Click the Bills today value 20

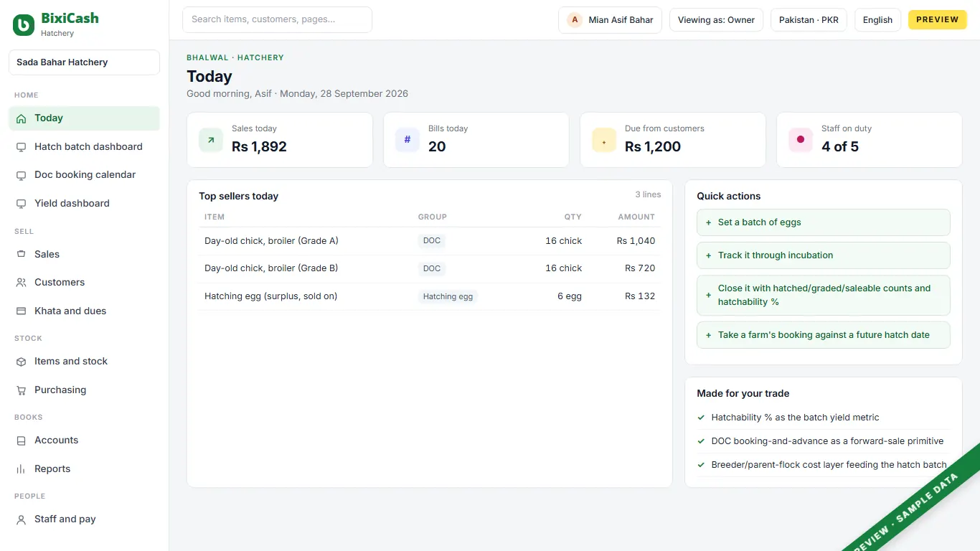click(x=437, y=147)
